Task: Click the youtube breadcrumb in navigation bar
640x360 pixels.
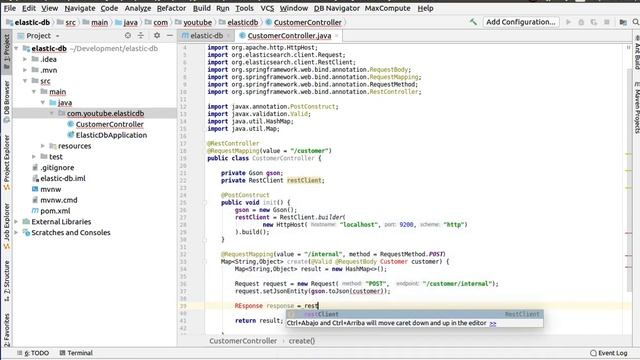Action: coord(197,22)
